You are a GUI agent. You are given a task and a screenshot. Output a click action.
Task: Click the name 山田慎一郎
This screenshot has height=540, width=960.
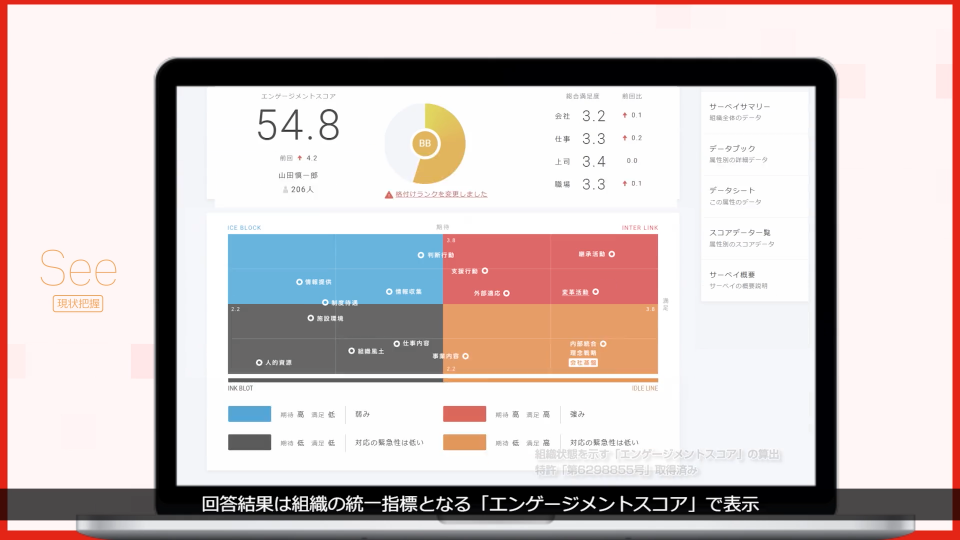tap(298, 175)
